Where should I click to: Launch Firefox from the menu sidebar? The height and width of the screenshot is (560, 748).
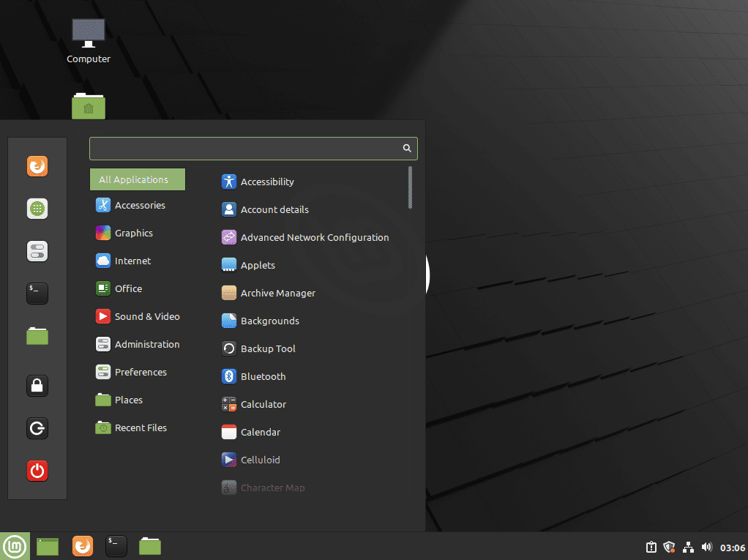click(37, 166)
